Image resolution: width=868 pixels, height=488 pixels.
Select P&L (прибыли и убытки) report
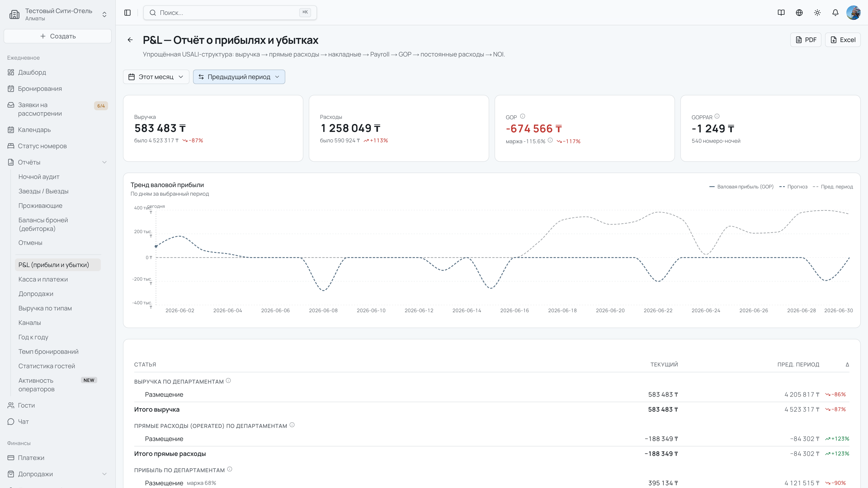tap(58, 265)
